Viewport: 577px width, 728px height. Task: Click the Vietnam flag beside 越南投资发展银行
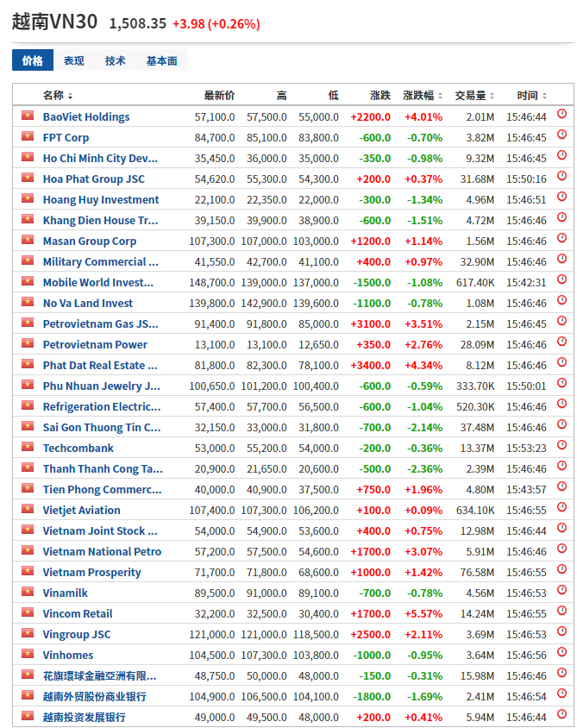click(x=28, y=715)
